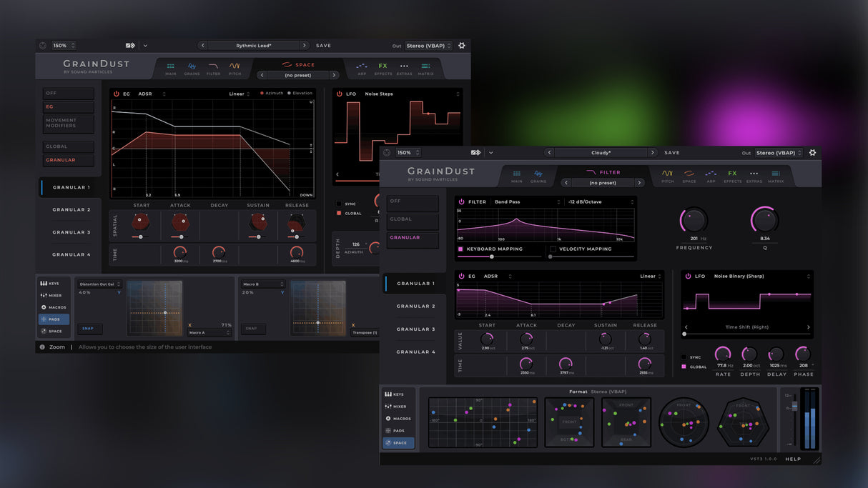Next LFO option arrow beside Time Shift (Right)
The height and width of the screenshot is (488, 868).
coord(809,327)
